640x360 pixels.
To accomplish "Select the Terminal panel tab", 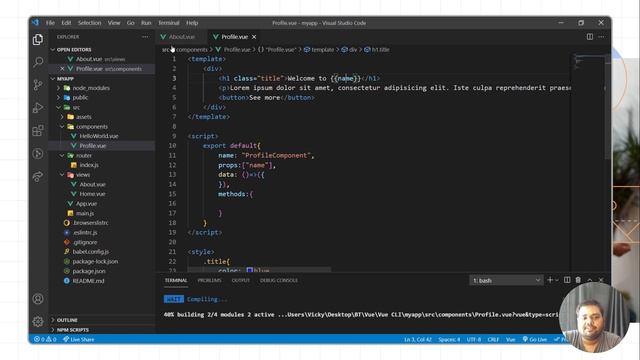I will coord(176,280).
